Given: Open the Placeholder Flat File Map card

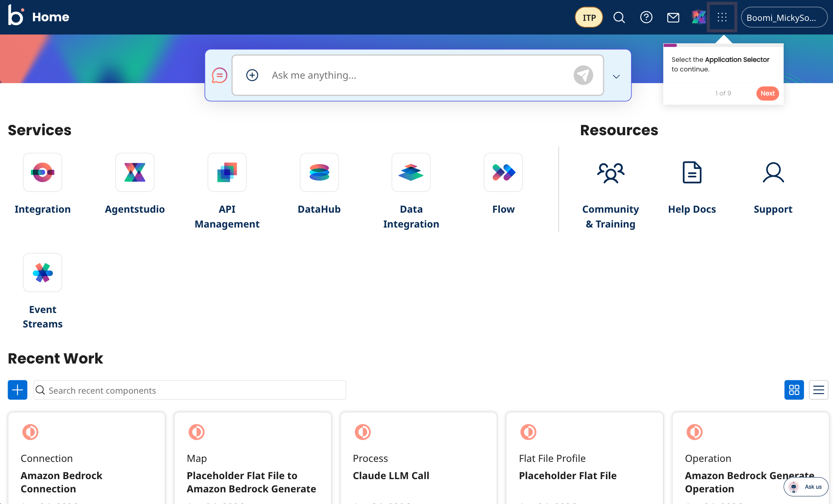Looking at the screenshot, I should click(x=253, y=458).
